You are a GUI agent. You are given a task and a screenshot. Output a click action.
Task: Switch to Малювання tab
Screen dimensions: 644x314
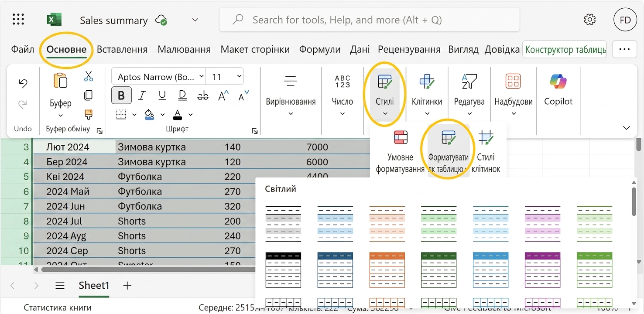click(x=184, y=49)
